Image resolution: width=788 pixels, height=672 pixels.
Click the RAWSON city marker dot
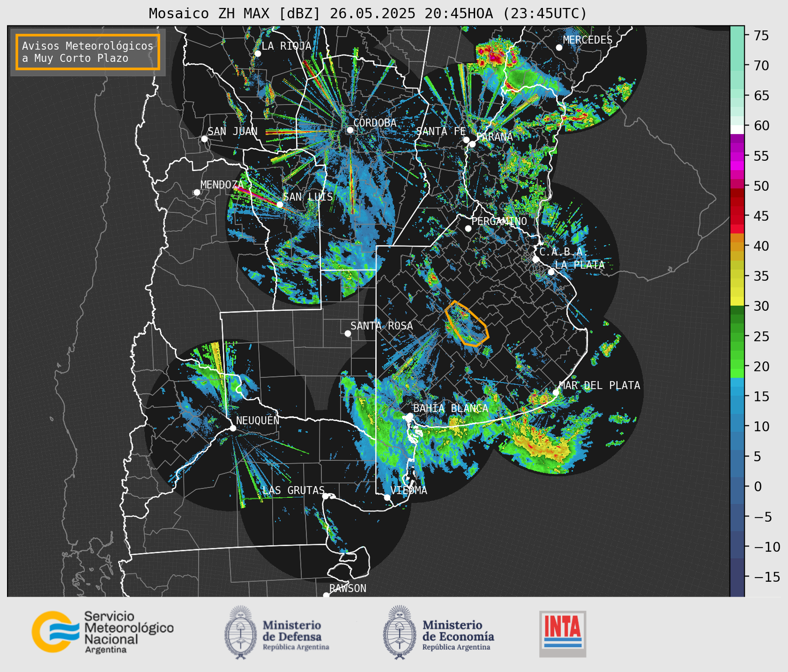(326, 595)
